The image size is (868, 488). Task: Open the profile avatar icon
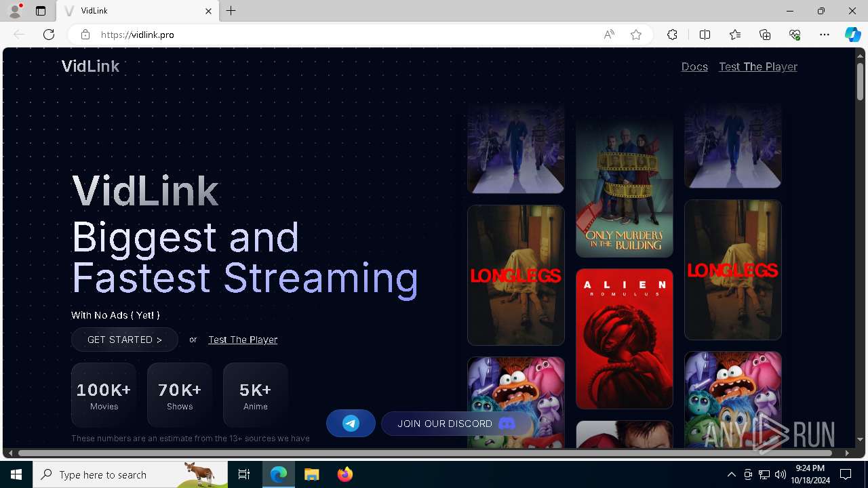click(15, 11)
